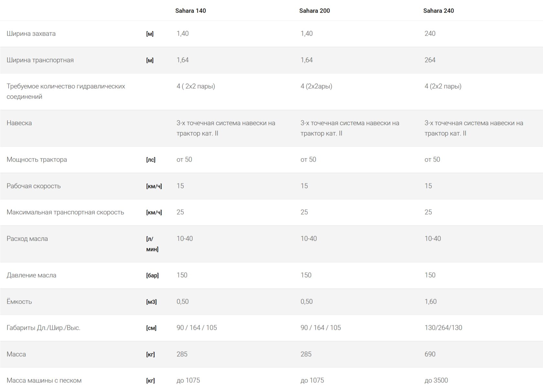
Task: Click the Давление масла row label
Action: point(31,275)
